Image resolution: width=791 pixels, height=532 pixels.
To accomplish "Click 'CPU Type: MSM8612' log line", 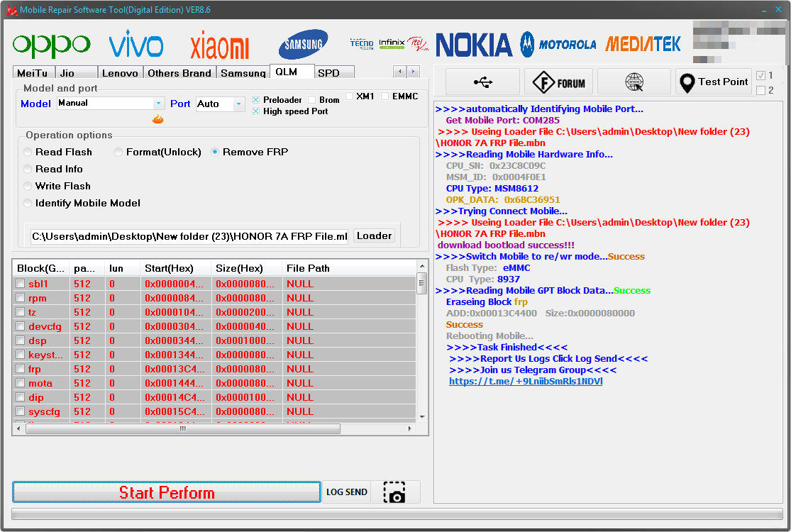I will pyautogui.click(x=492, y=189).
